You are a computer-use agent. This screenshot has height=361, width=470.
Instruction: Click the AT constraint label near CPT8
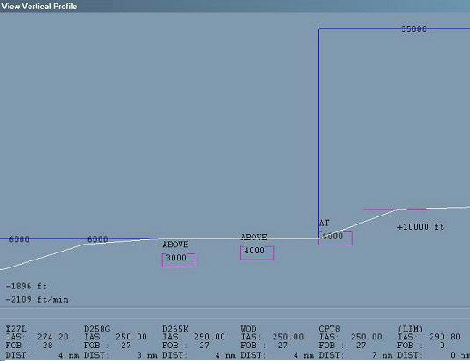point(324,223)
